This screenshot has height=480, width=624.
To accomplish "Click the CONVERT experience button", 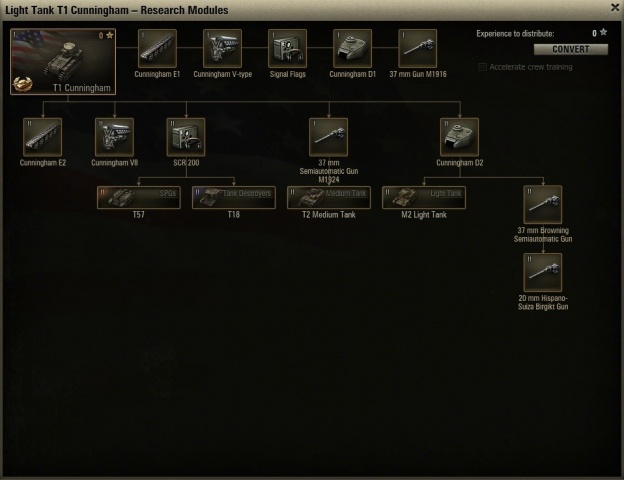I will coord(571,49).
